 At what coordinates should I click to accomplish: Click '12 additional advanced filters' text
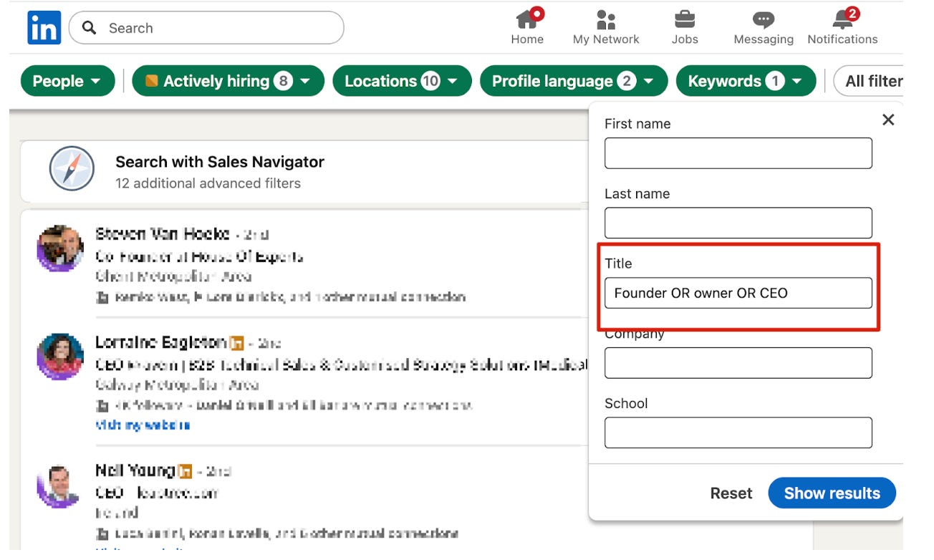click(208, 183)
